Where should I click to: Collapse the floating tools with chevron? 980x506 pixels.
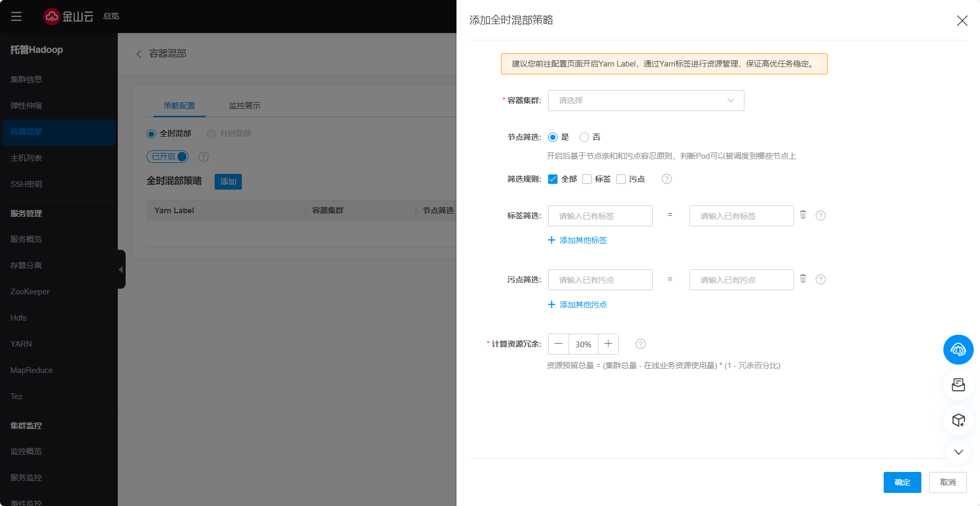point(958,452)
